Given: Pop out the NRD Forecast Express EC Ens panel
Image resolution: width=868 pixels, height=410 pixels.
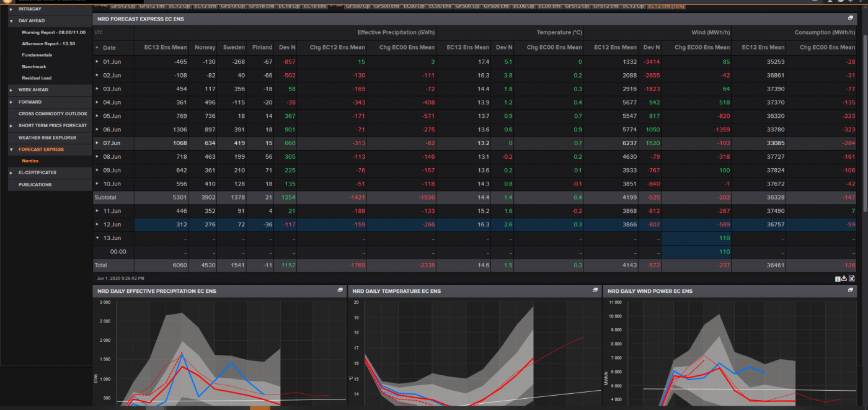Looking at the screenshot, I should pyautogui.click(x=851, y=19).
